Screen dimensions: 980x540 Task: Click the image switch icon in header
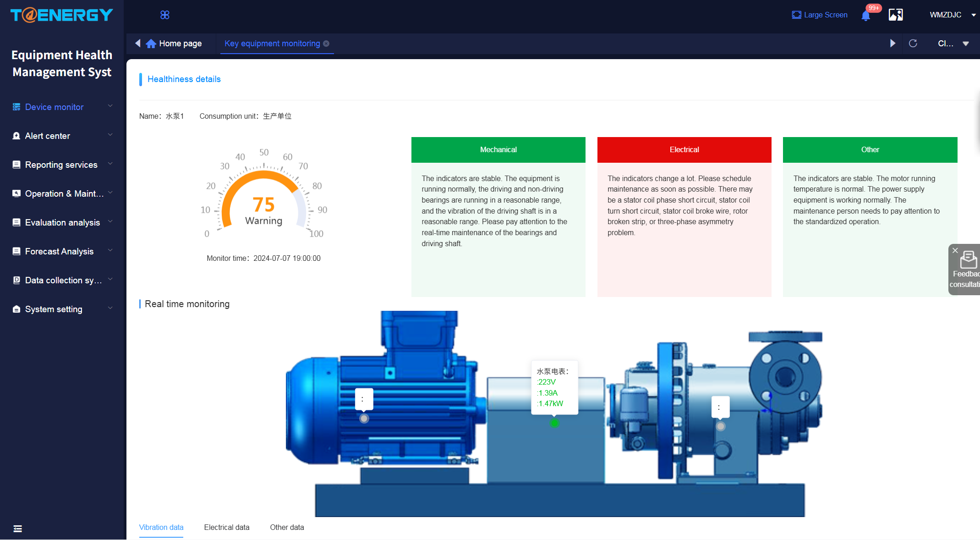[896, 15]
